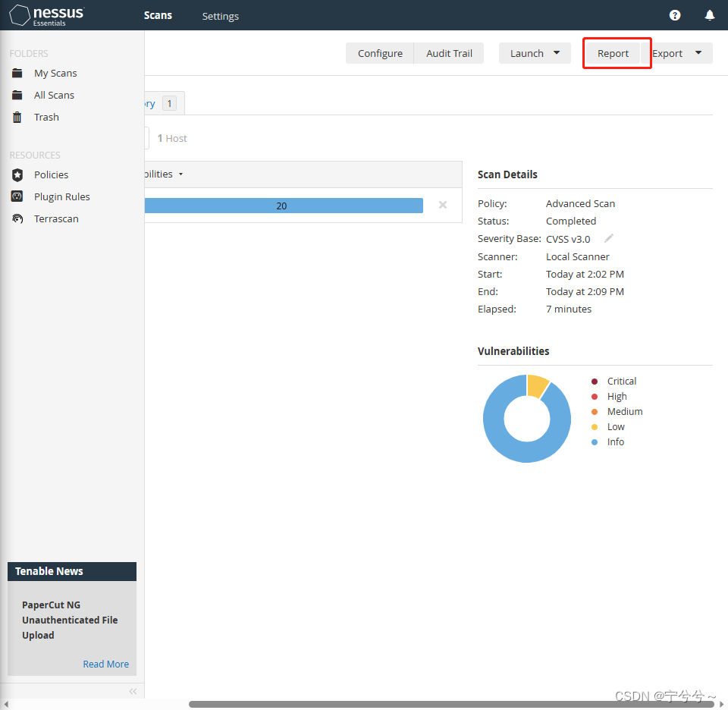
Task: Open the Scans menu
Action: pos(158,15)
